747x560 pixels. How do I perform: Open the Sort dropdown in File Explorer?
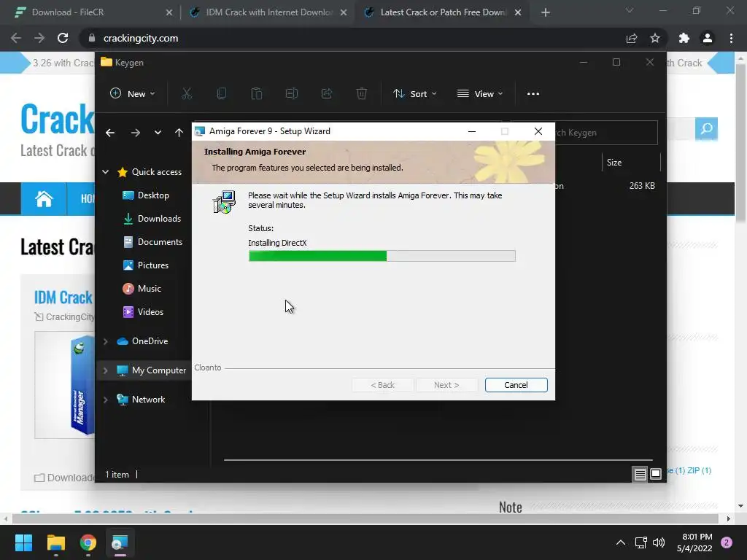[x=414, y=94]
